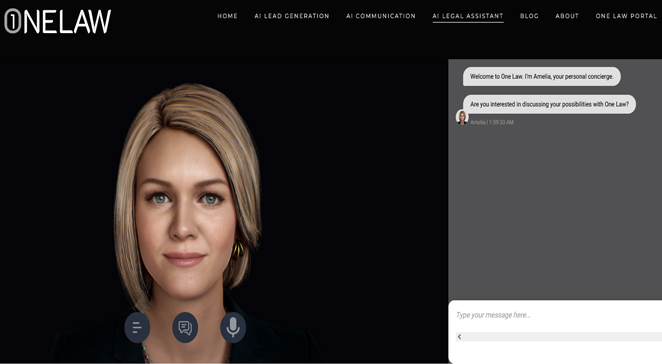Click the 'Are you interested in discussing' message
The height and width of the screenshot is (364, 662).
point(549,104)
